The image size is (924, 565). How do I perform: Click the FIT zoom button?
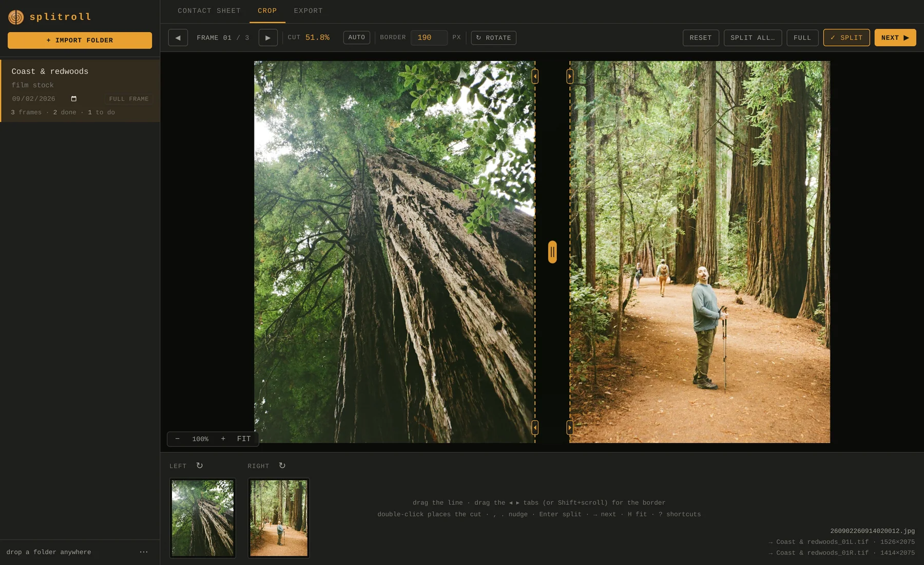point(244,439)
